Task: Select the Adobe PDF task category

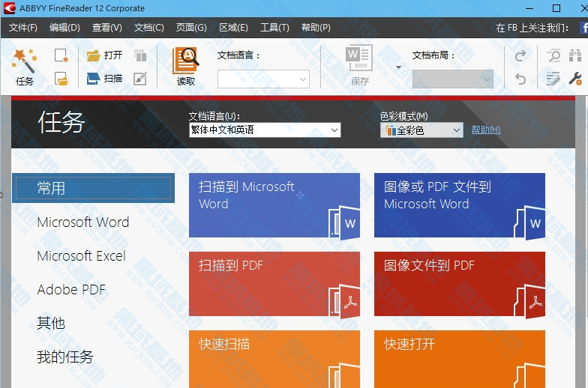Action: tap(71, 289)
